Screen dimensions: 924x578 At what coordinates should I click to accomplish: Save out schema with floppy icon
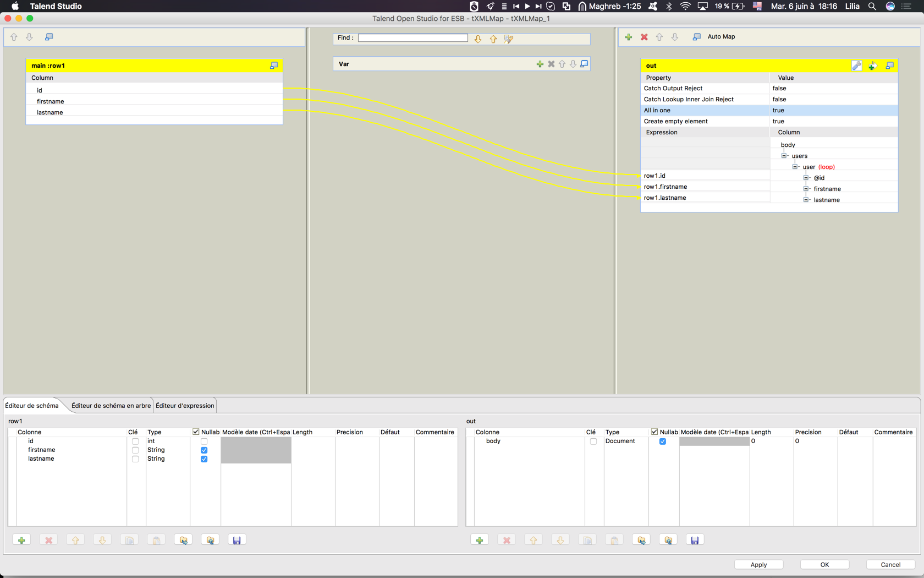(x=695, y=540)
